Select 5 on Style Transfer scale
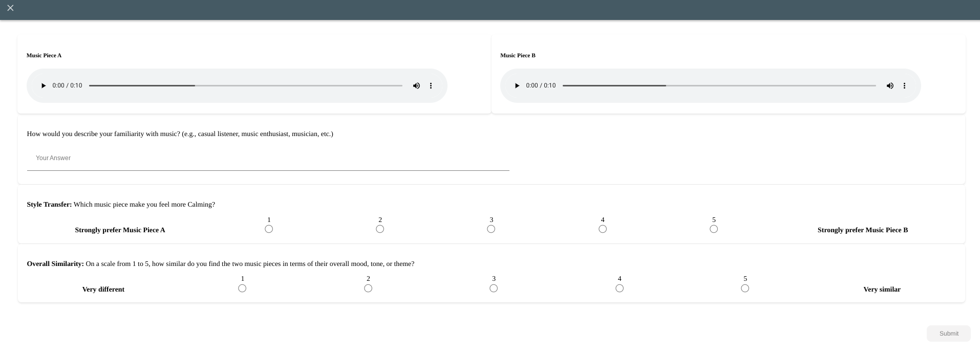Image resolution: width=980 pixels, height=355 pixels. [x=714, y=229]
